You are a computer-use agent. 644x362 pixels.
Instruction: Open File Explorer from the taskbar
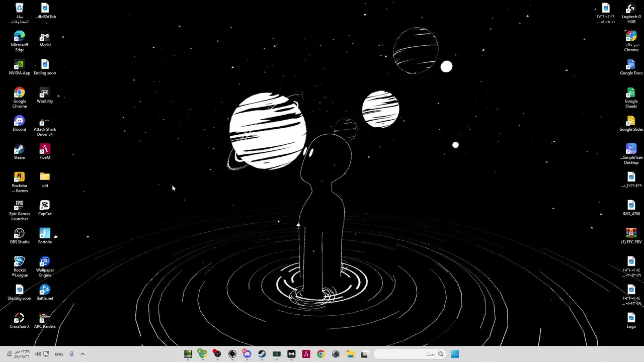coord(350,354)
